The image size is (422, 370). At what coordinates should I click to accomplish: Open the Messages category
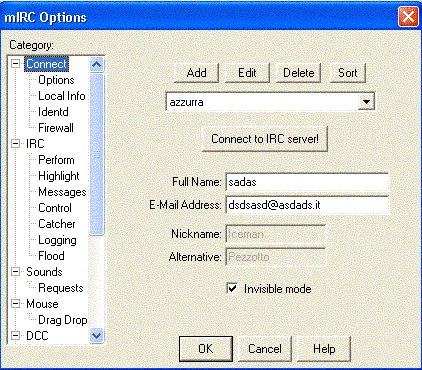coord(62,192)
